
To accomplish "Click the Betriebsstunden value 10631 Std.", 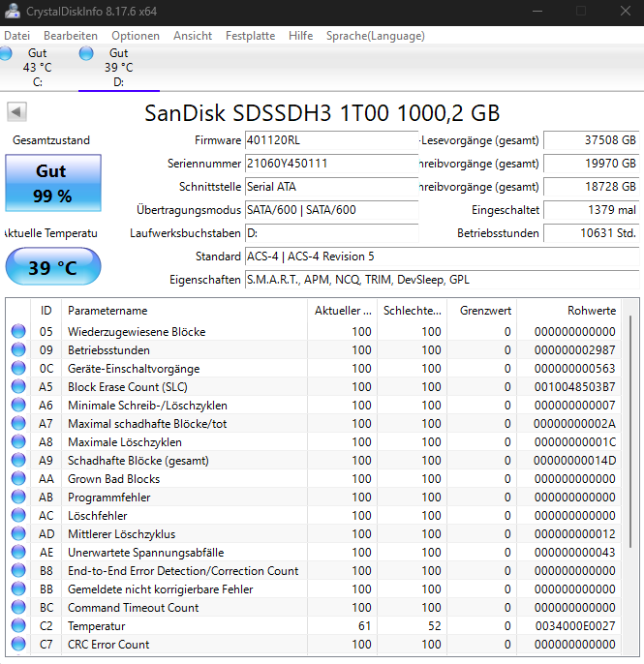I will [x=591, y=233].
